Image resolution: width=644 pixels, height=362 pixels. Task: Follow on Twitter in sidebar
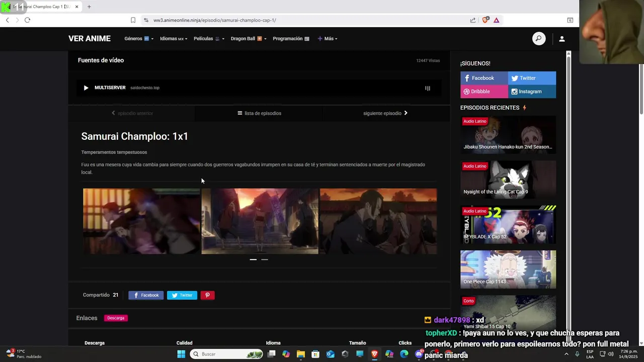532,78
